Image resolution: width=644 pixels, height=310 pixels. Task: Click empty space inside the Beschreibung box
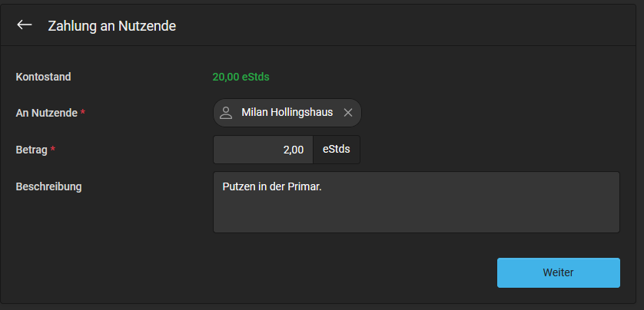[416, 213]
